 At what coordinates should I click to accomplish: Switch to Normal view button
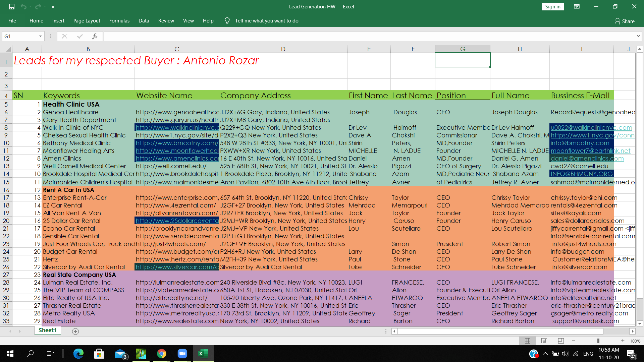[527, 341]
